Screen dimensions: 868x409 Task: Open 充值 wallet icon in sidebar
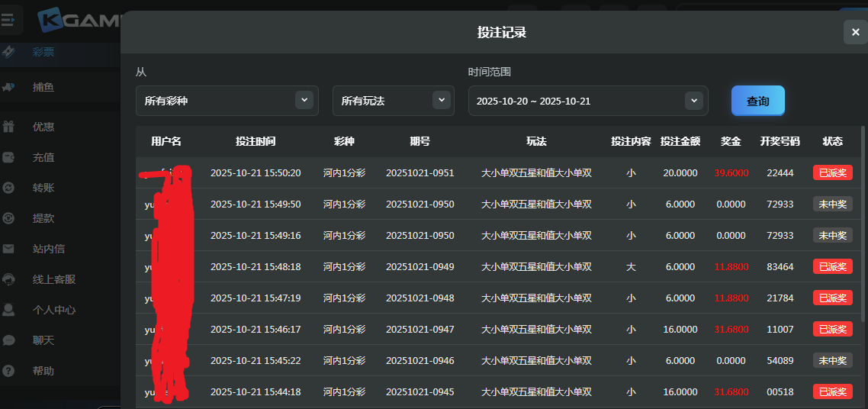click(8, 157)
